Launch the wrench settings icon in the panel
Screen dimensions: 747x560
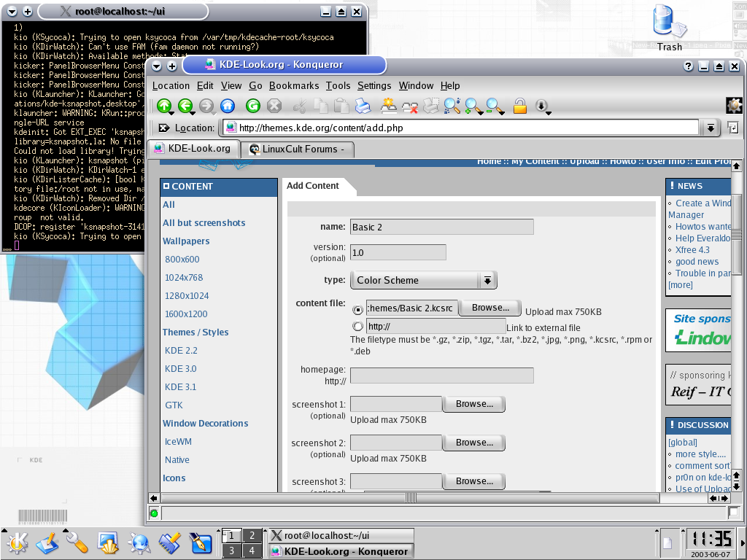76,542
